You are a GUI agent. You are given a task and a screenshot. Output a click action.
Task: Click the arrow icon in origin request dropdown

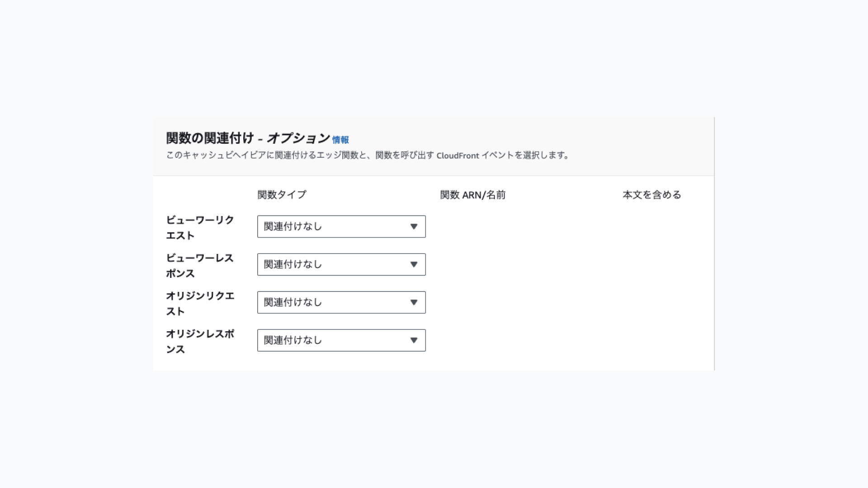click(414, 302)
